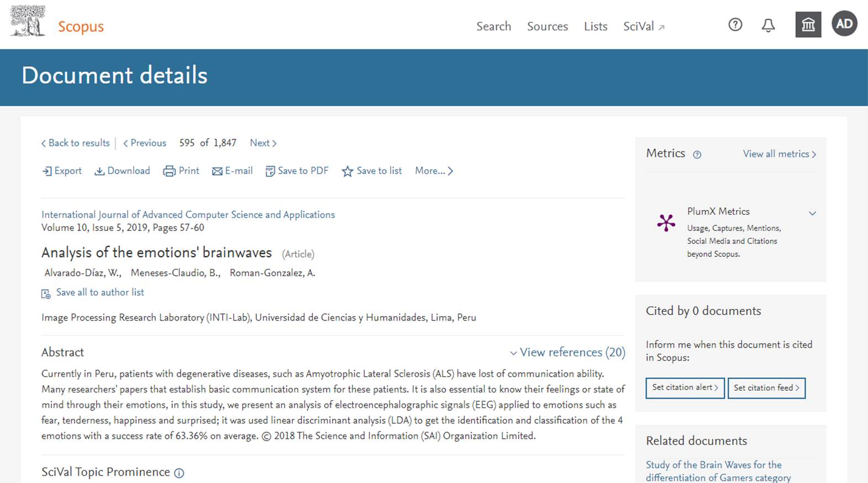Click the Abstract heading
Screen dimensions: 868x483
tap(62, 352)
